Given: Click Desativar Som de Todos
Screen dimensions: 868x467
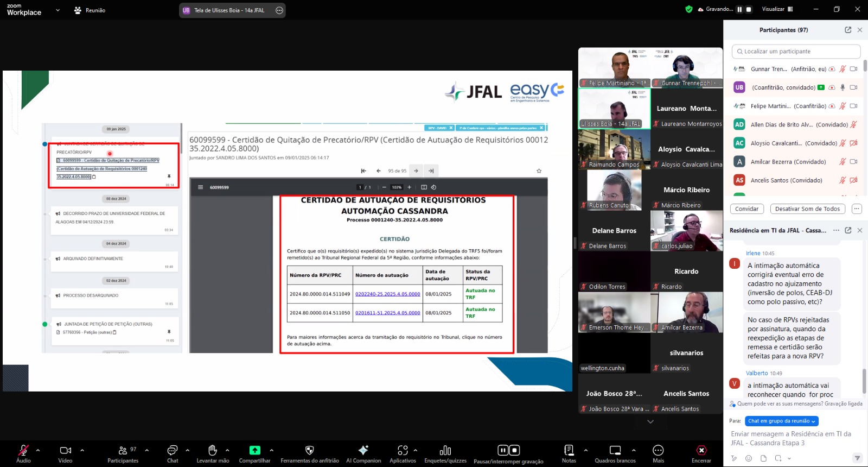Looking at the screenshot, I should point(807,209).
